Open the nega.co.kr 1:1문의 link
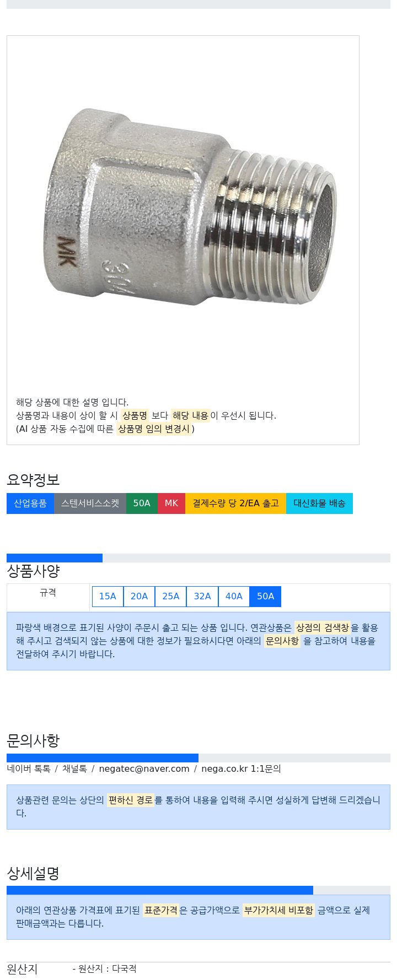Viewport: 397px width, 980px height. point(241,768)
